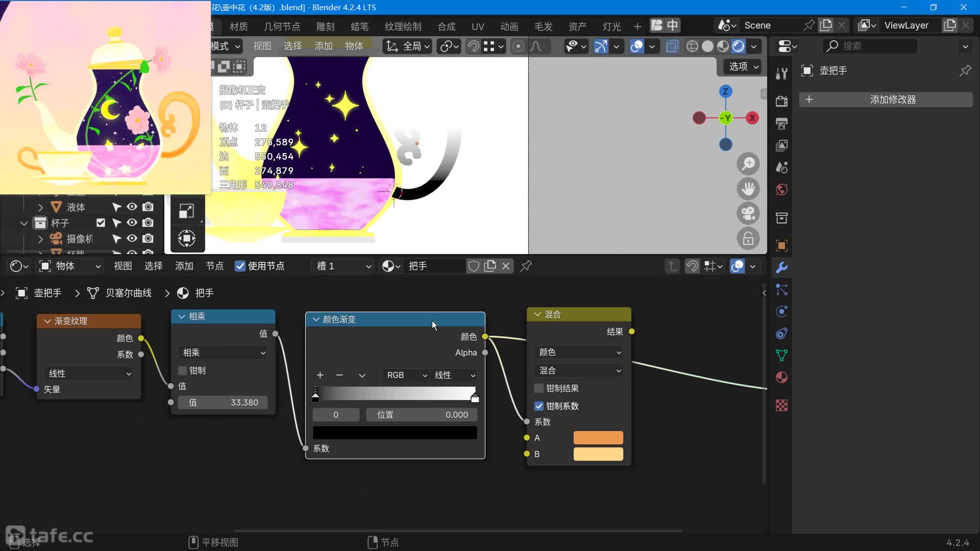Disable the 钳制系数 checkbox
Screen dimensions: 980x551
(538, 406)
